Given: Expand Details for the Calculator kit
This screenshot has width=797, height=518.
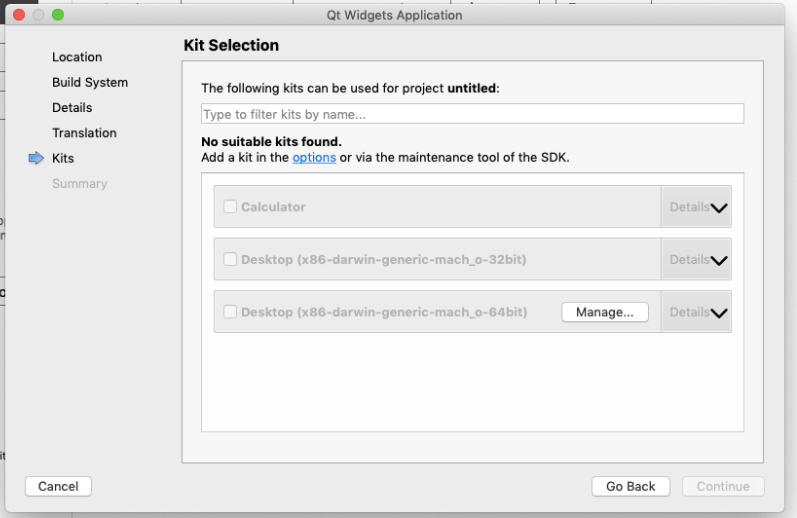Looking at the screenshot, I should [696, 207].
